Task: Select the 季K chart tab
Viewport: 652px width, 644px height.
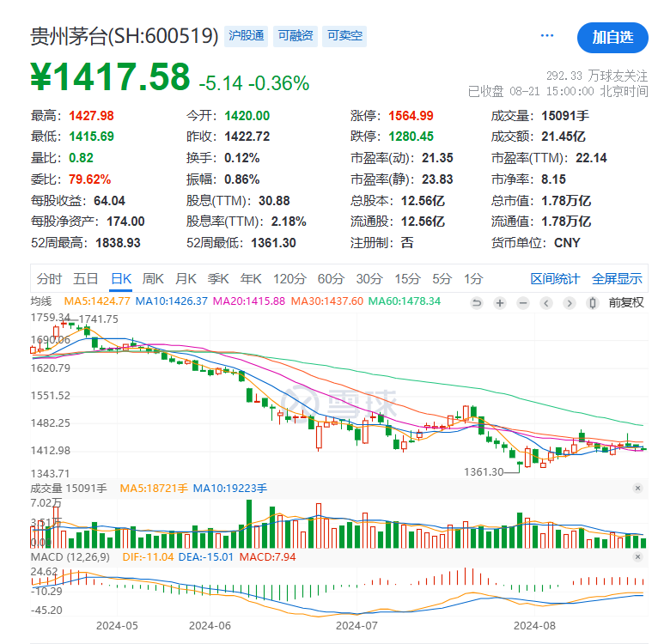Action: [x=218, y=278]
